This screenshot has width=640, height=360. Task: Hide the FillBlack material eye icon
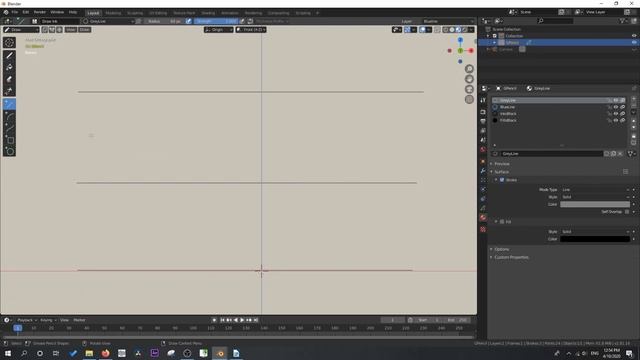[x=616, y=120]
